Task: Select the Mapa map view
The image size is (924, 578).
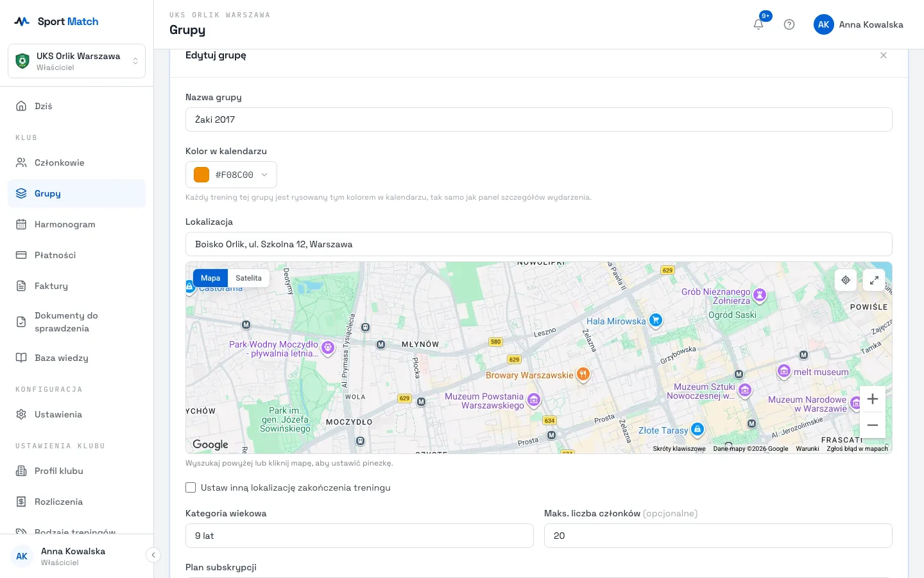Action: click(210, 278)
